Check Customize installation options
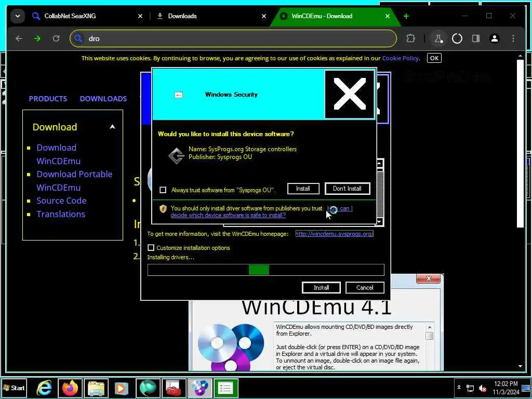Image resolution: width=532 pixels, height=399 pixels. tap(151, 248)
